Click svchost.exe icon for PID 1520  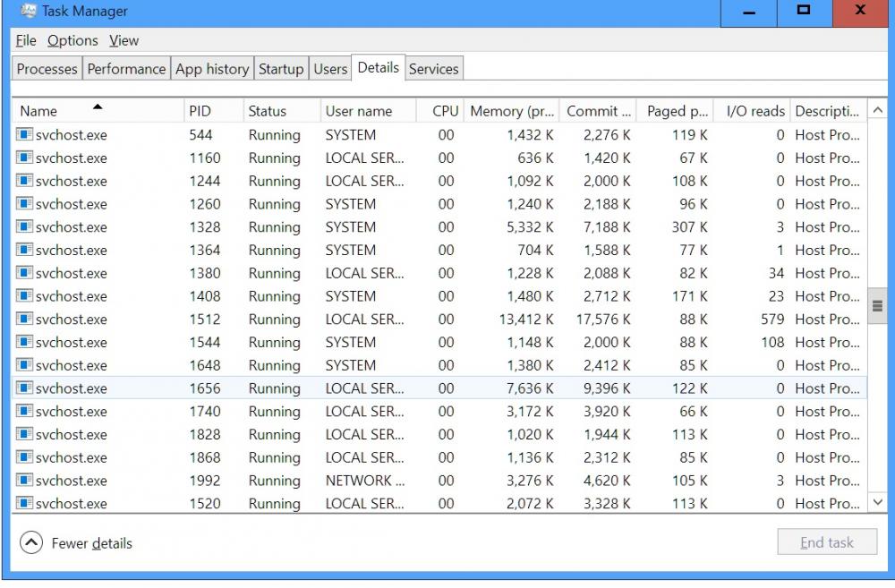click(24, 503)
